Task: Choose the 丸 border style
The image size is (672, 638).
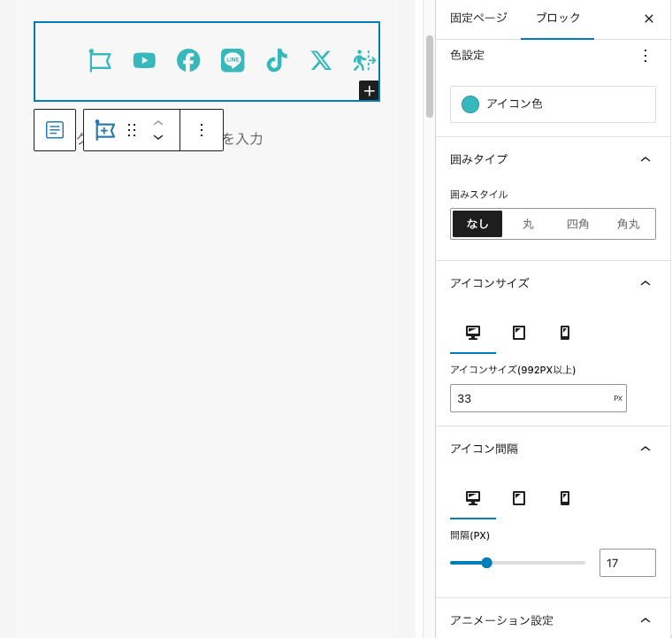Action: coord(528,224)
